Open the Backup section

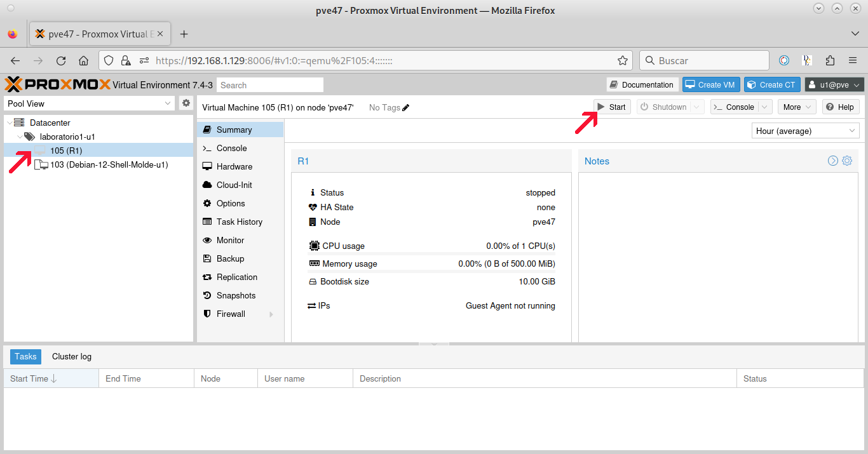(x=240, y=258)
